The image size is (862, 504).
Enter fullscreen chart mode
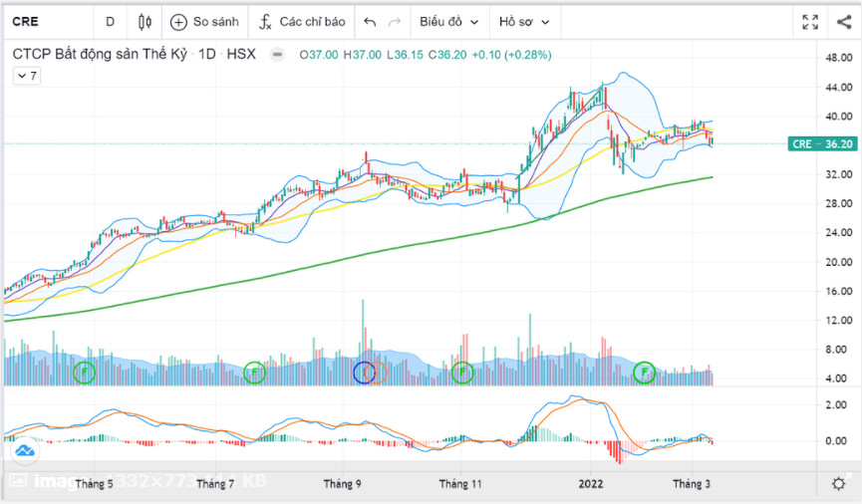click(810, 22)
